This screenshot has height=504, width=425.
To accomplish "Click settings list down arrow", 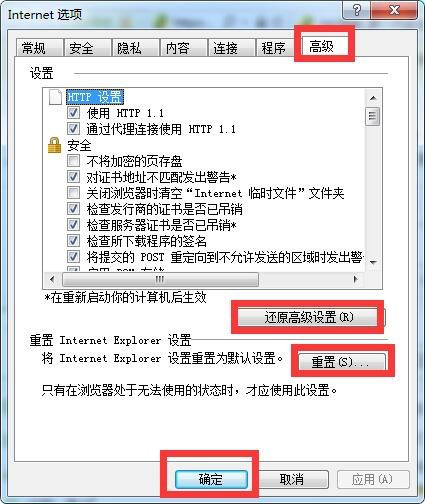I will click(373, 262).
